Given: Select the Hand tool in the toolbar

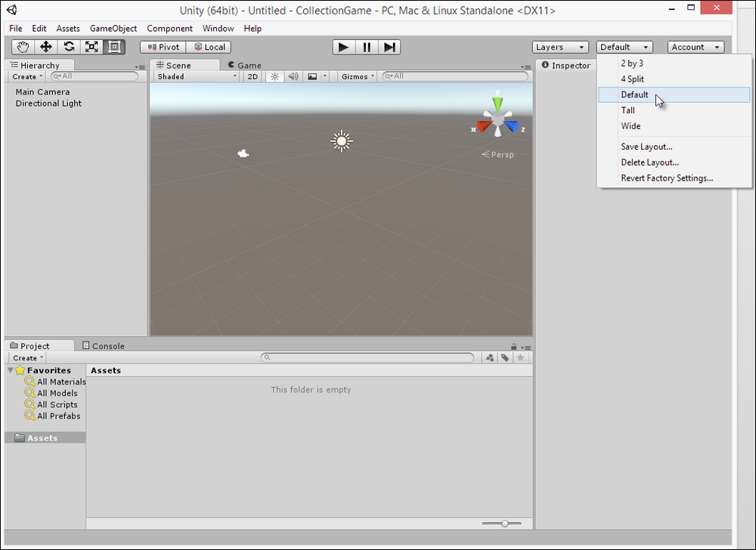Looking at the screenshot, I should coord(22,47).
